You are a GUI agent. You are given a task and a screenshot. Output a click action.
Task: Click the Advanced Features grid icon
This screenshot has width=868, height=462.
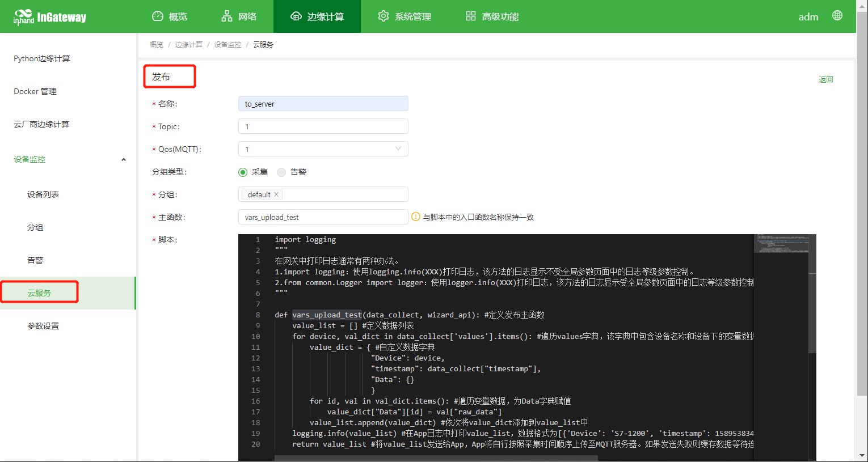(x=470, y=16)
